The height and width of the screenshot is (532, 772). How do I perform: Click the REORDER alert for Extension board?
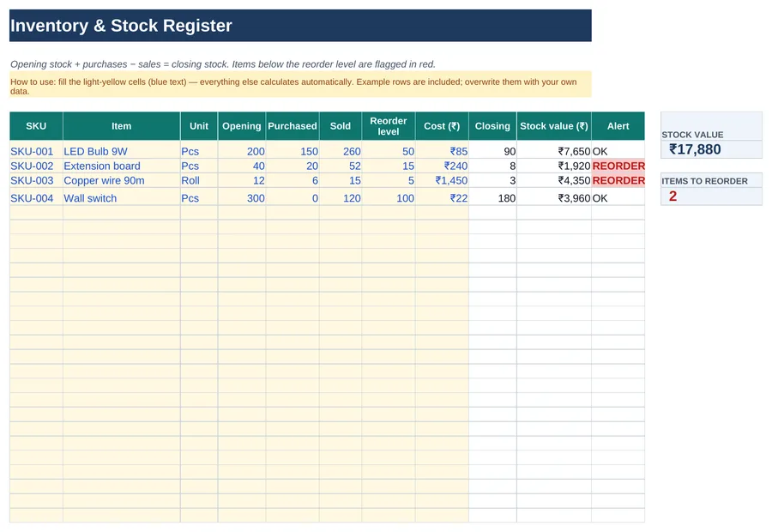[x=618, y=166]
